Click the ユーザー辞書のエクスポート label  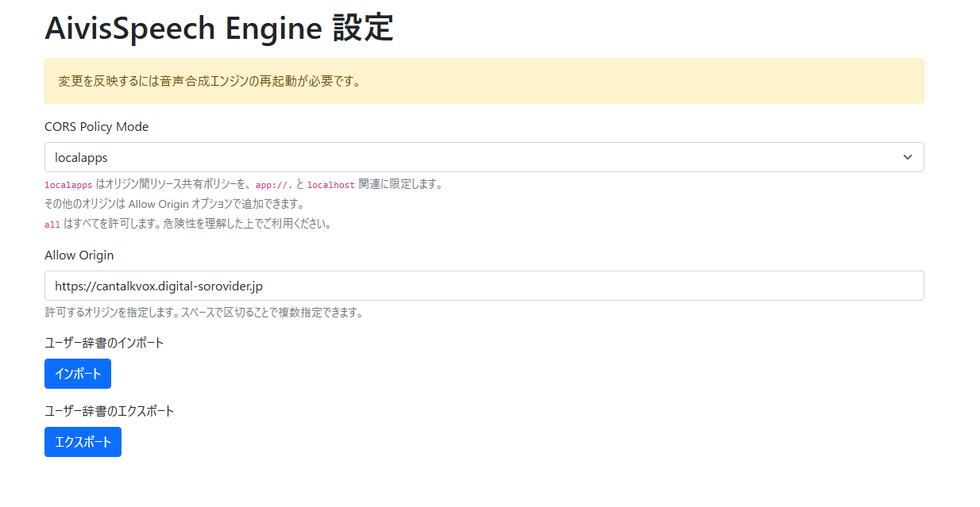click(x=110, y=411)
